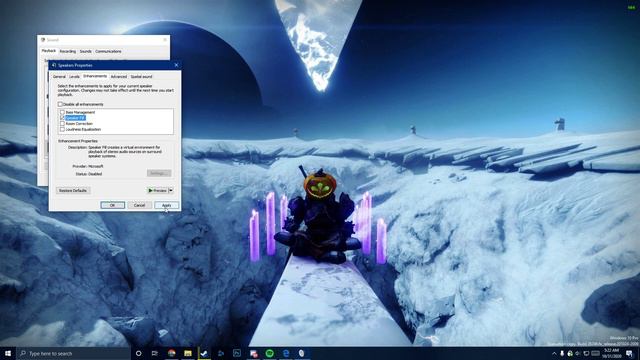Launch Google Chrome from taskbar

[171, 353]
